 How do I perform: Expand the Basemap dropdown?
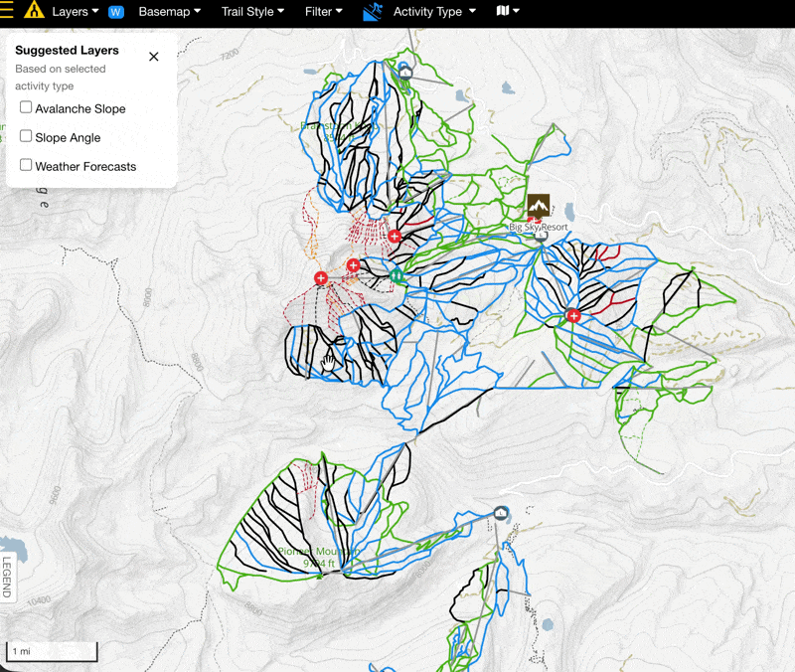(170, 11)
